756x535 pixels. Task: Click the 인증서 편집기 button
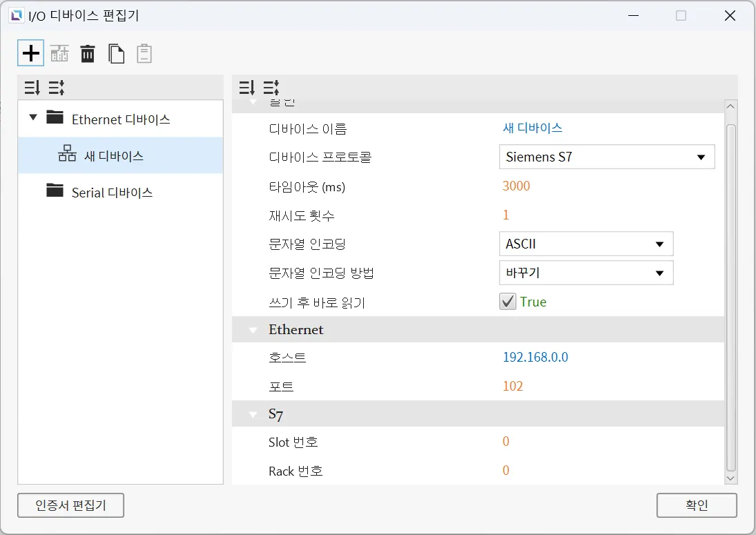(x=70, y=505)
